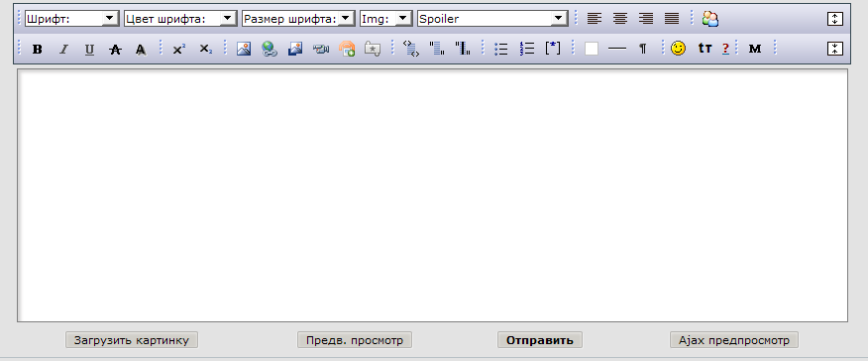
Task: Align text right
Action: [x=646, y=19]
